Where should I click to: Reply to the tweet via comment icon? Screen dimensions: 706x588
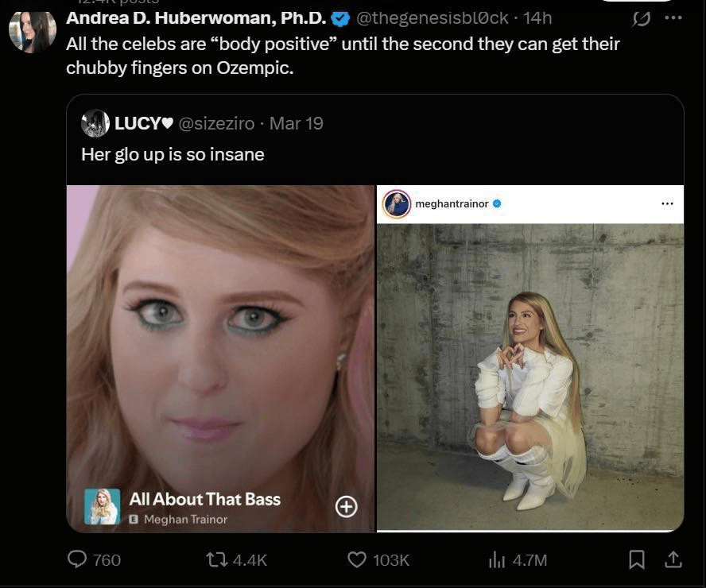(x=78, y=559)
